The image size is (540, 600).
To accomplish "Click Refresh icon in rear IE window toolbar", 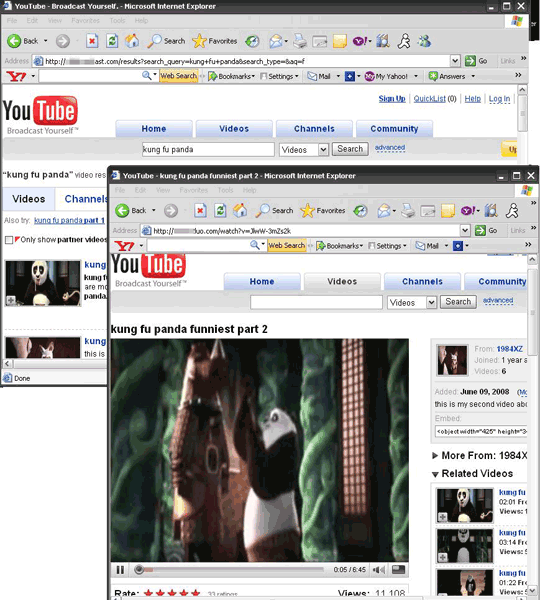I will (112, 41).
